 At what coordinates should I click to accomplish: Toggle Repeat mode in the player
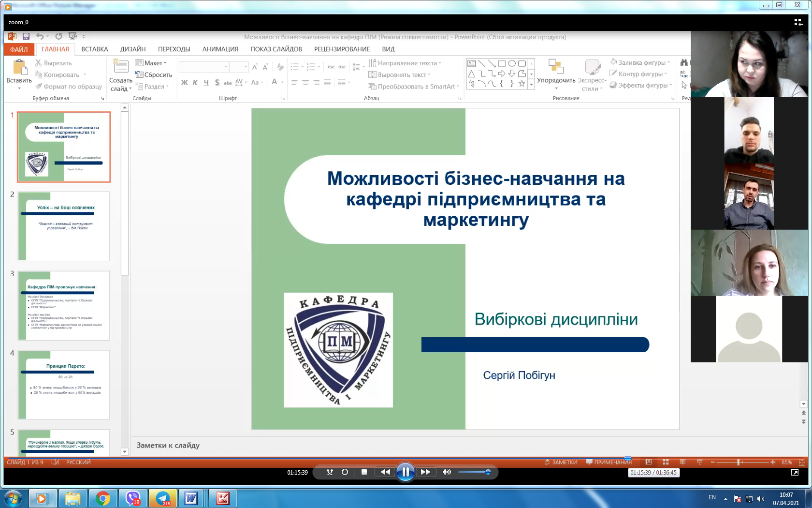[x=345, y=472]
